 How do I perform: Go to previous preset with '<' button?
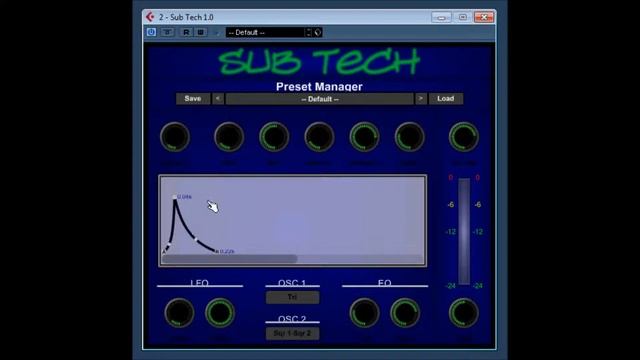point(218,98)
